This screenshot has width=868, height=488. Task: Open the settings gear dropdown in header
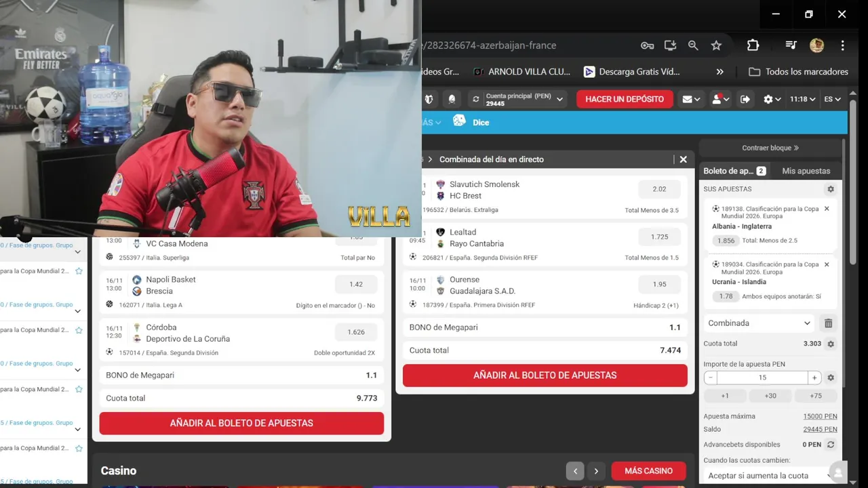click(x=772, y=99)
